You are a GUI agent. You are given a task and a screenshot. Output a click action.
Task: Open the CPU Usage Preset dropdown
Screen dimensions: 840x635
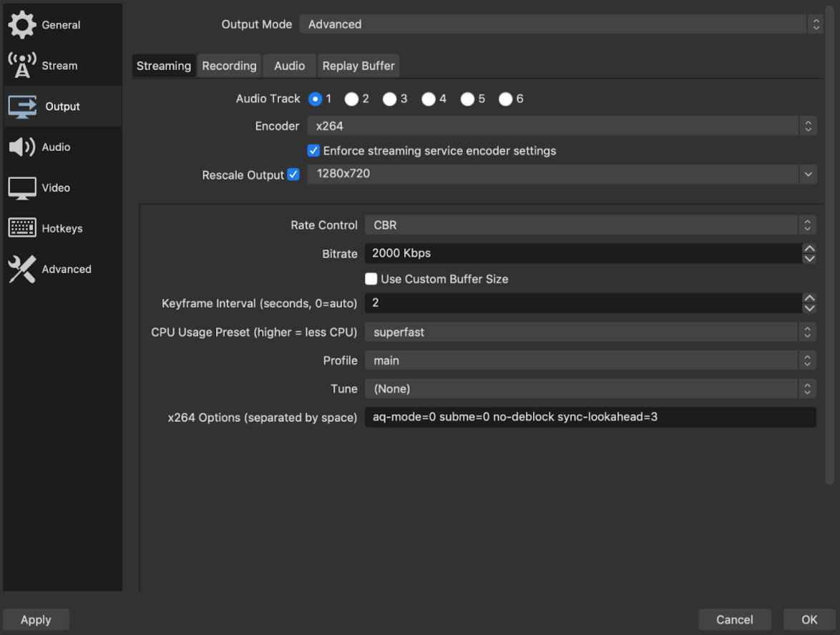tap(590, 332)
